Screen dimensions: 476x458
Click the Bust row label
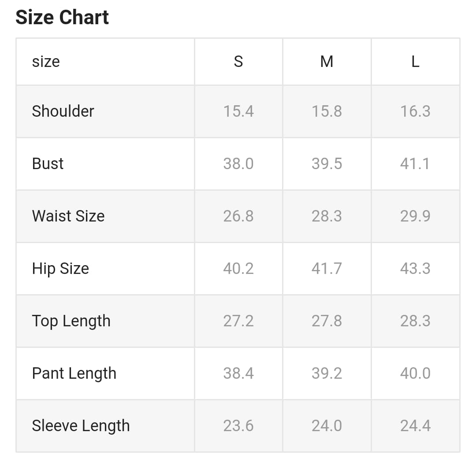pyautogui.click(x=48, y=163)
